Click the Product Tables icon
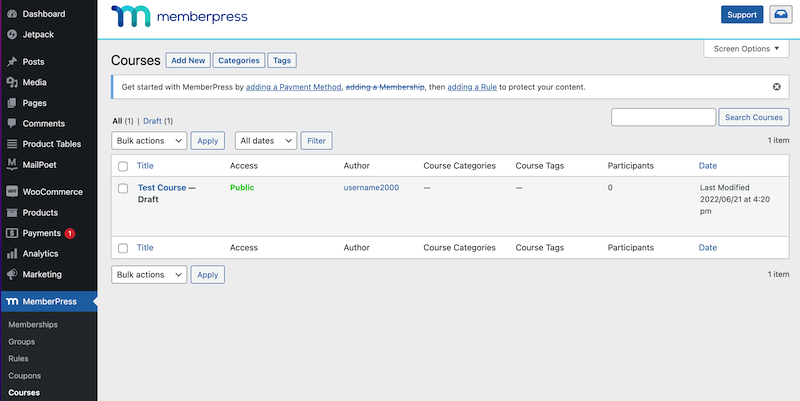Image resolution: width=800 pixels, height=401 pixels. coord(12,144)
